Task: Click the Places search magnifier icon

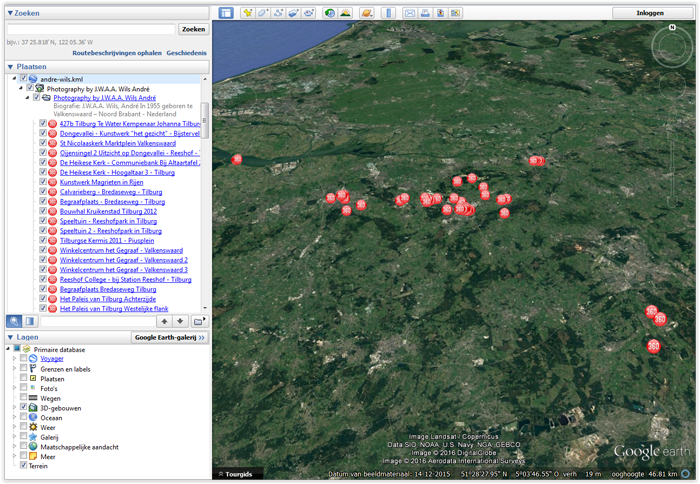Action: pos(14,321)
